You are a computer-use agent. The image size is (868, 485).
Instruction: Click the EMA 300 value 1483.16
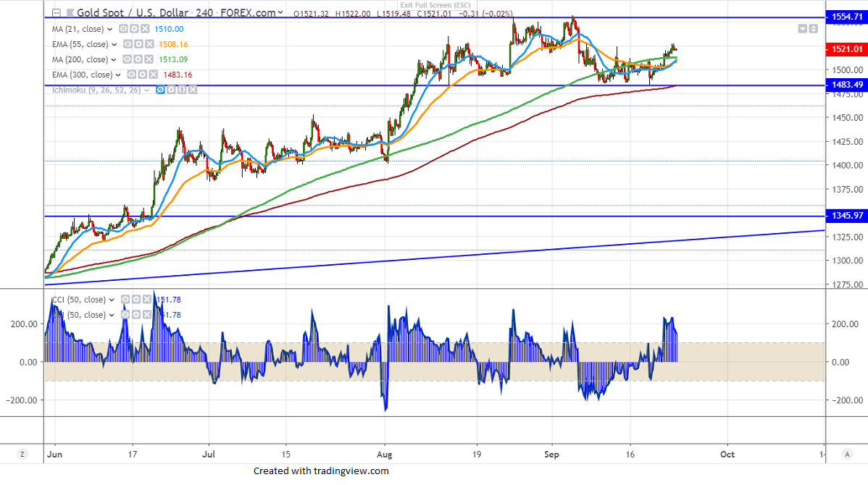coord(178,75)
